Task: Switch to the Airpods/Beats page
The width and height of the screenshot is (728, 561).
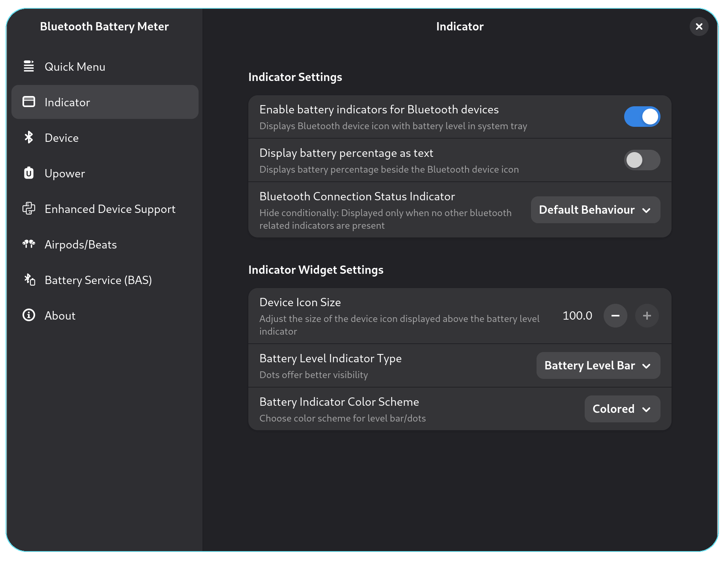Action: [105, 244]
